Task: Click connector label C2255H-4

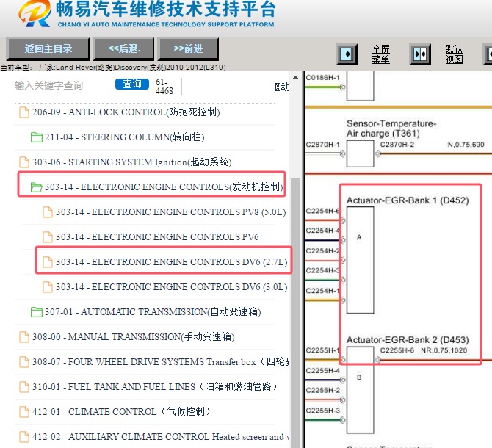Action: pos(323,371)
